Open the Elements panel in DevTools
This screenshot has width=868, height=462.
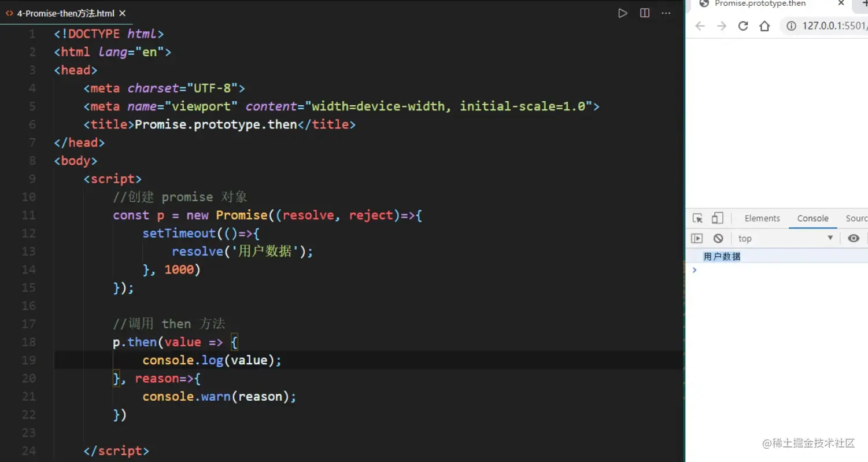[762, 219]
